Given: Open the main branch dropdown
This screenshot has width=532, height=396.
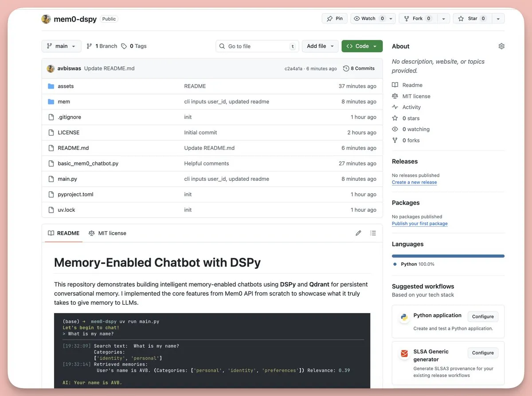Looking at the screenshot, I should point(62,46).
